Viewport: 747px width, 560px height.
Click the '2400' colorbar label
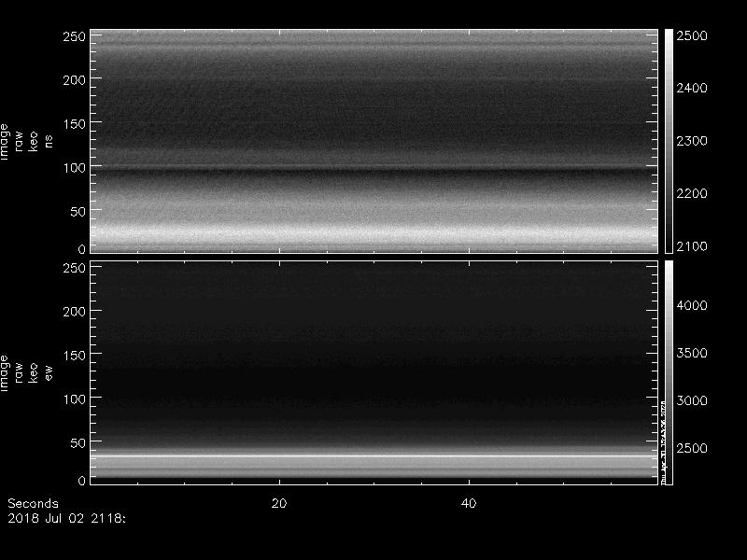pos(692,88)
